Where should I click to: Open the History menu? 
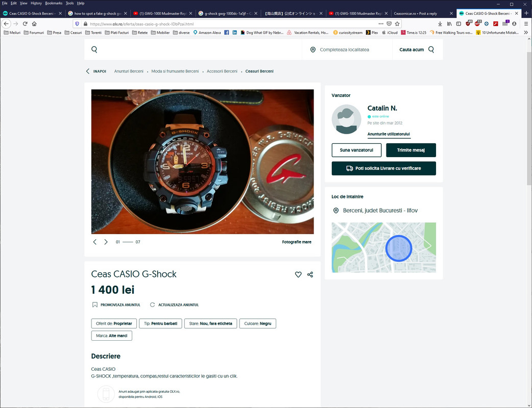(x=36, y=3)
